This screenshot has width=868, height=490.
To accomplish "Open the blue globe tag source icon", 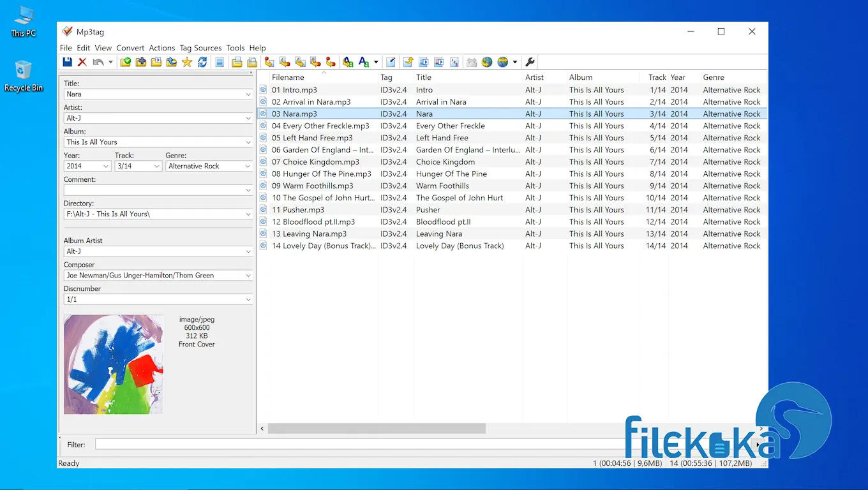I will point(487,62).
